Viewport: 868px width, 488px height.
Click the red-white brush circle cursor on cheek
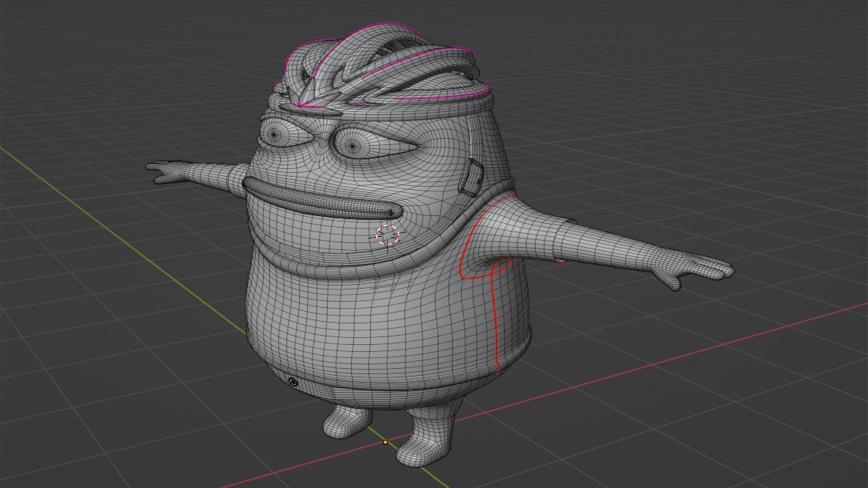388,235
